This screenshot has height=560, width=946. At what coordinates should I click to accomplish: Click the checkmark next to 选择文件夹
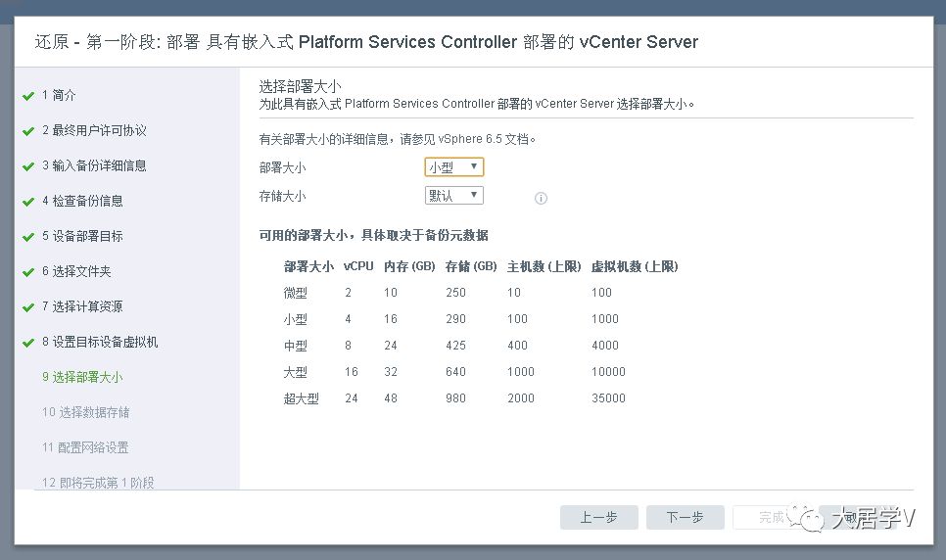pos(28,272)
